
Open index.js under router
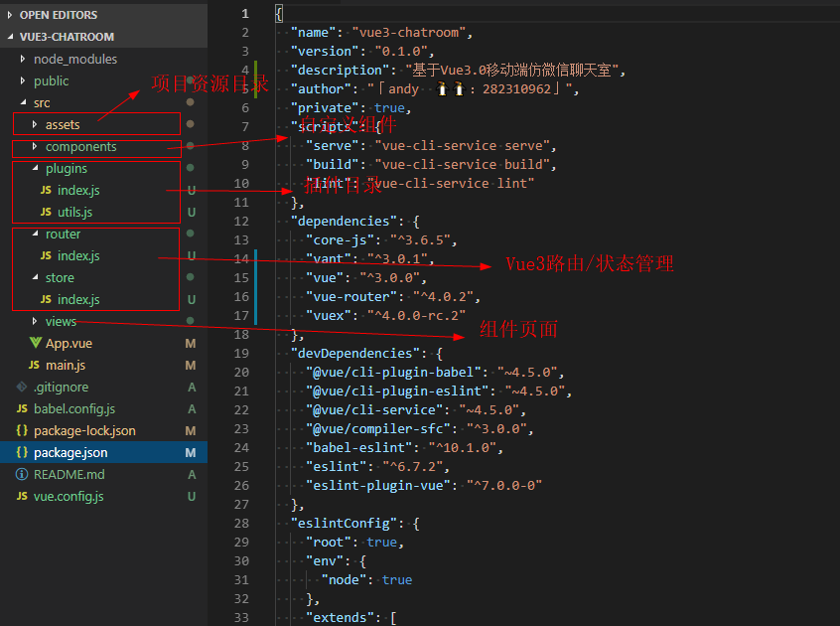(x=78, y=256)
